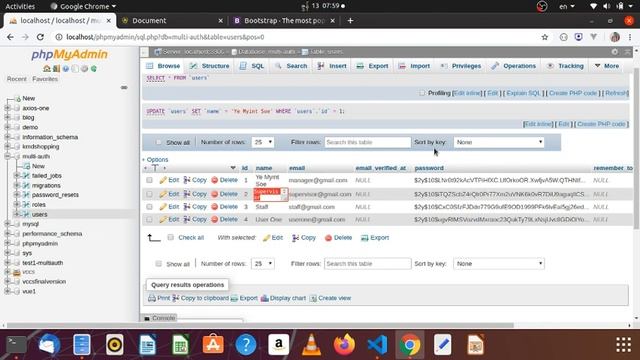Click the horizontal scrollbar at bottom
The image size is (640, 360).
pos(260,325)
